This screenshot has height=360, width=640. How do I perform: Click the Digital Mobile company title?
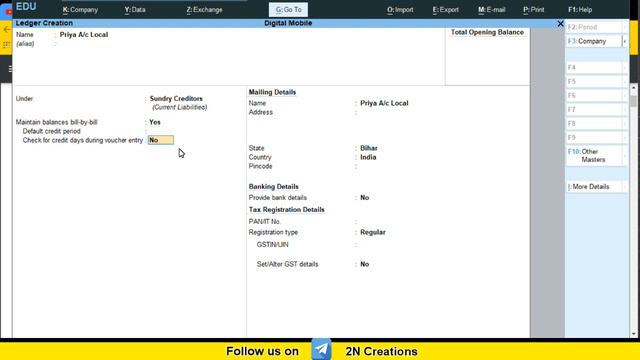(288, 23)
